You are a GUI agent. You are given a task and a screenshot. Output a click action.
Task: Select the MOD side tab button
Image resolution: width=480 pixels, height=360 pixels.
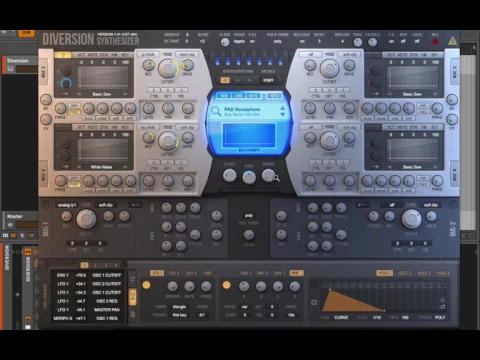pyautogui.click(x=132, y=297)
